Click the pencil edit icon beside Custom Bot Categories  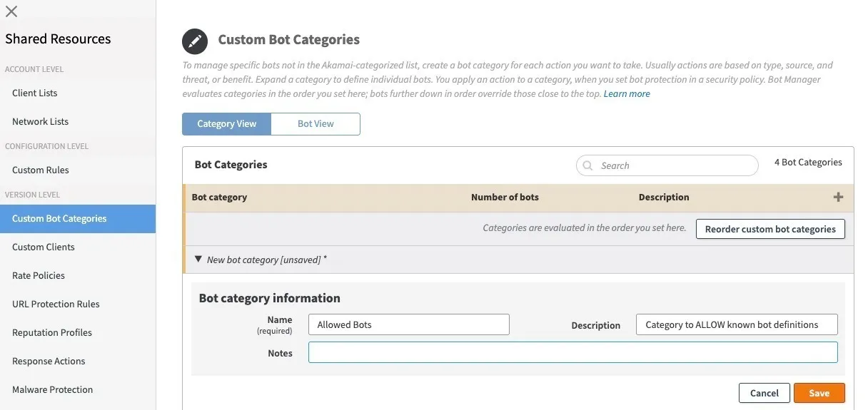point(193,41)
